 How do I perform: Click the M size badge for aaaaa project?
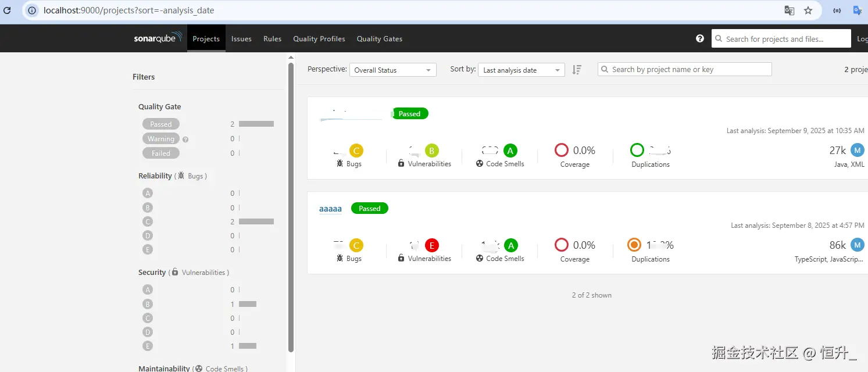click(x=858, y=245)
